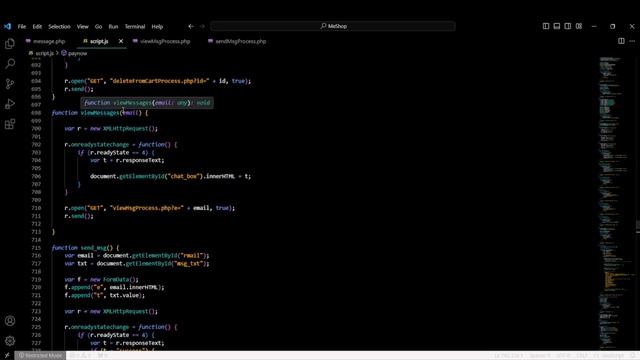Click the "viewMsgProcess.php?e=" string on line 710

pos(147,208)
